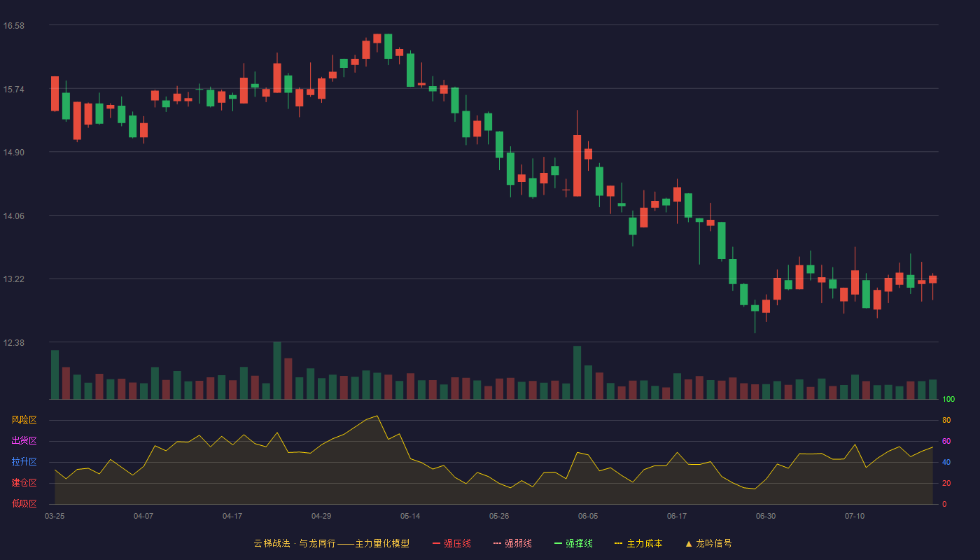The image size is (980, 560).
Task: Click the 04-07 date label
Action: pyautogui.click(x=143, y=516)
